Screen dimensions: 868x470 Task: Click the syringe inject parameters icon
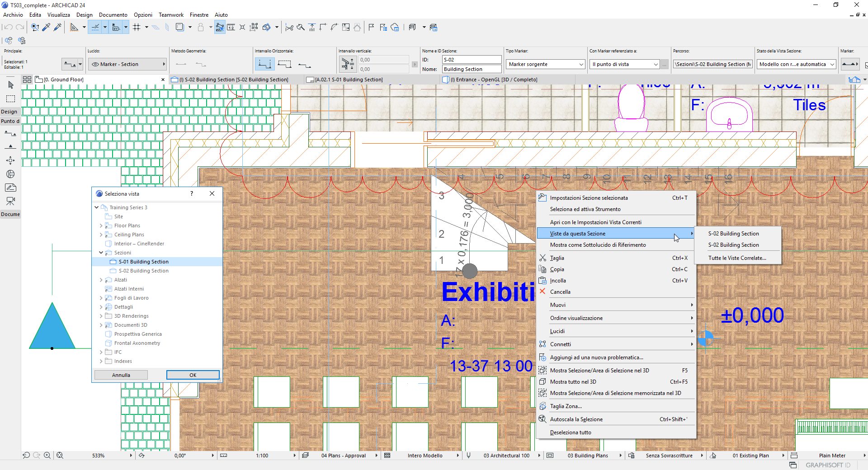pos(57,28)
